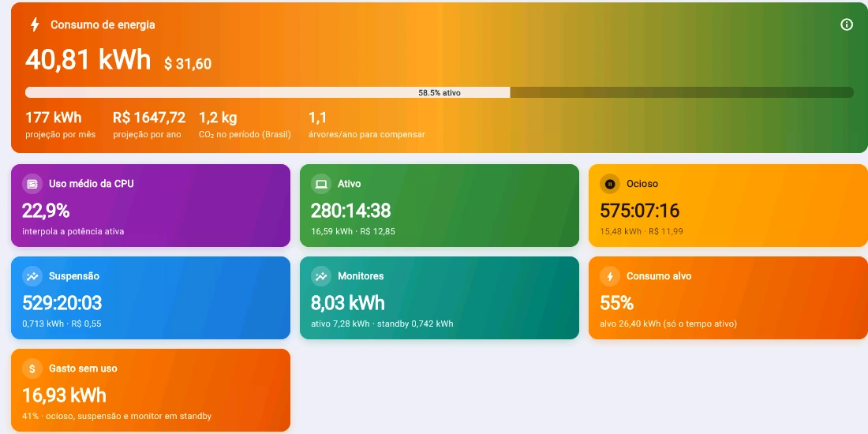Click the 'projeção por mês' label
The height and width of the screenshot is (434, 868).
60,134
